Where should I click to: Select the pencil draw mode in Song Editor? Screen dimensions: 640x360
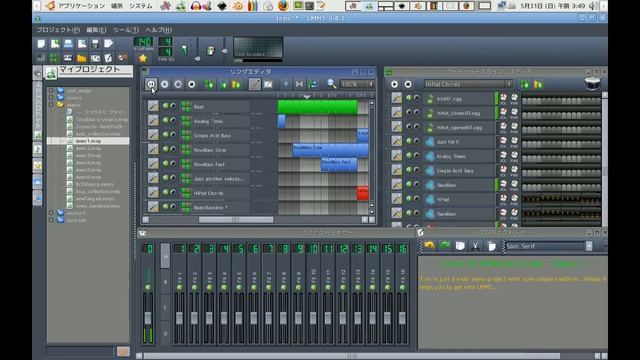254,84
